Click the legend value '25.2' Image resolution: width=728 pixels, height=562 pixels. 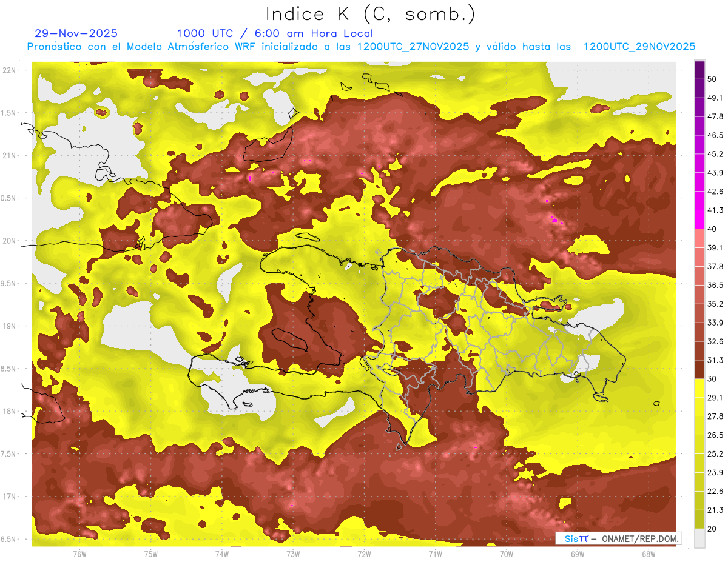coord(715,454)
